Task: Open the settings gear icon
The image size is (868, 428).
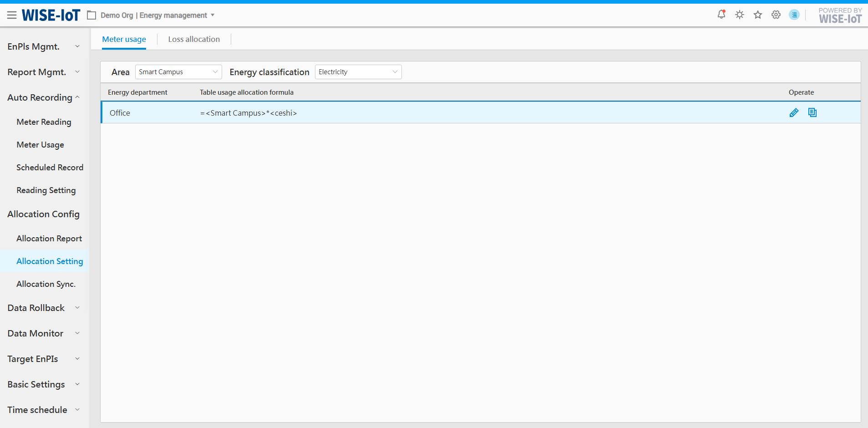Action: [776, 15]
